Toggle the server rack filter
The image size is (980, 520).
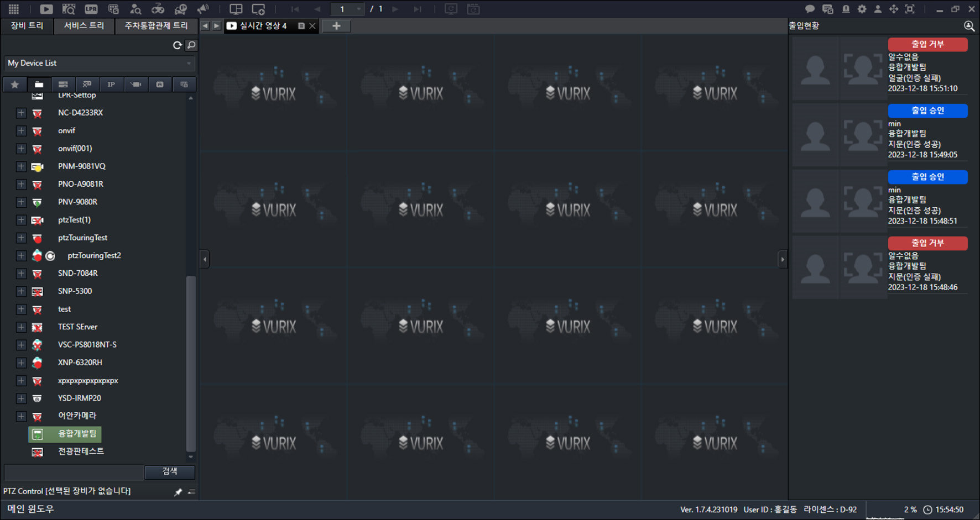tap(63, 85)
